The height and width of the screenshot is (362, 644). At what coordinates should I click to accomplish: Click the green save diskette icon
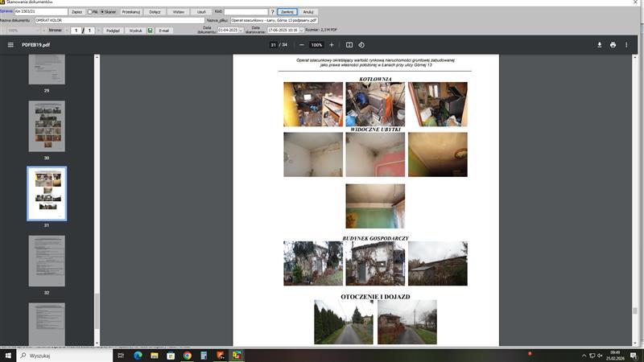click(150, 31)
